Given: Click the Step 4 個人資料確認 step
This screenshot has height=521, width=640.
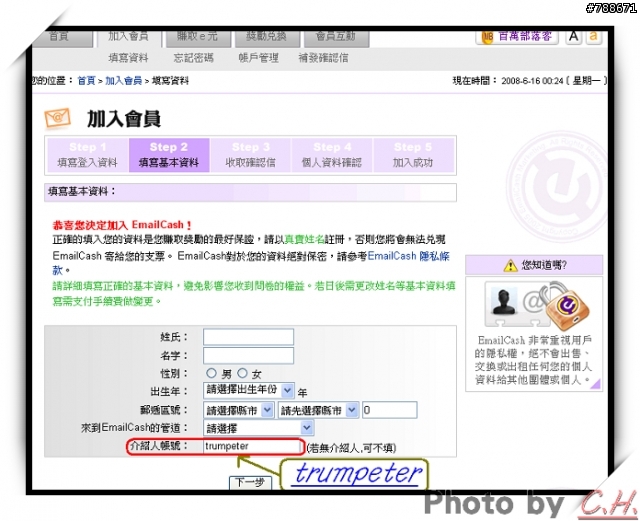Looking at the screenshot, I should coord(332,155).
